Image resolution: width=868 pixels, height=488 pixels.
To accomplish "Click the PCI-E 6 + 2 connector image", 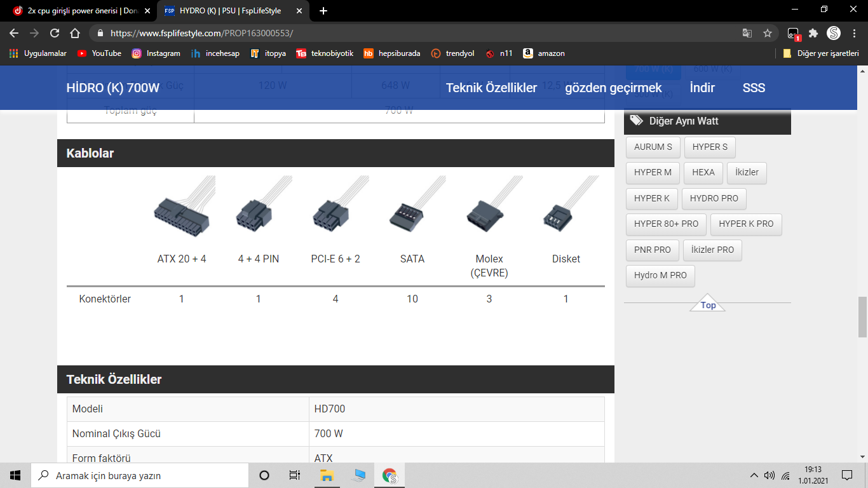I will 340,205.
